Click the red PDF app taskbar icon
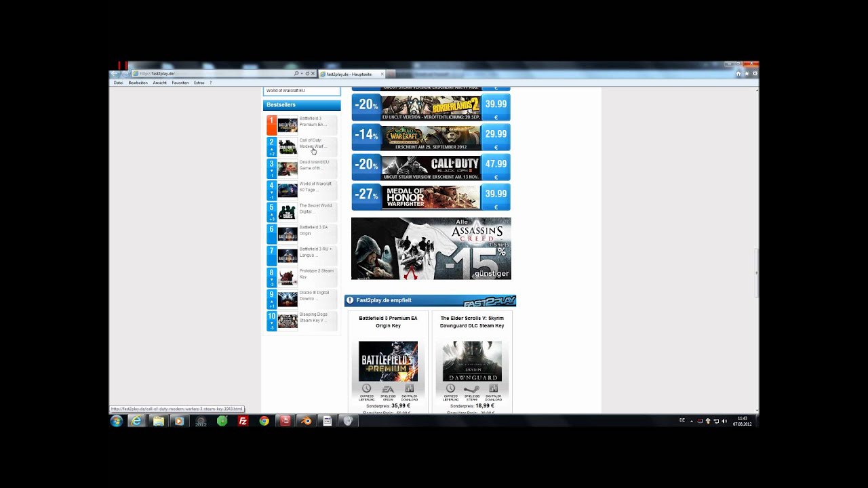Screen dimensions: 868x488 click(285, 421)
